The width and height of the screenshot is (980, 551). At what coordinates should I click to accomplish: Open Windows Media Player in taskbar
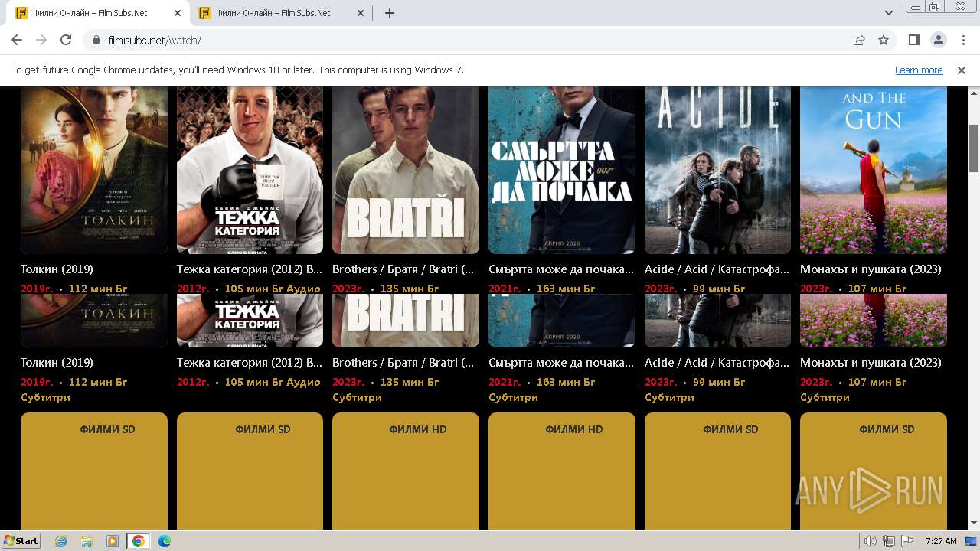click(x=113, y=541)
